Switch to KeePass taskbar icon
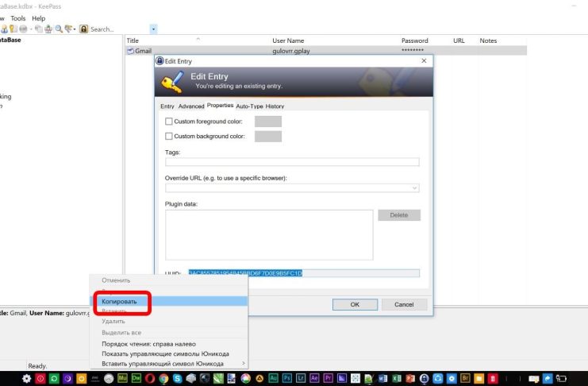 coord(424,378)
